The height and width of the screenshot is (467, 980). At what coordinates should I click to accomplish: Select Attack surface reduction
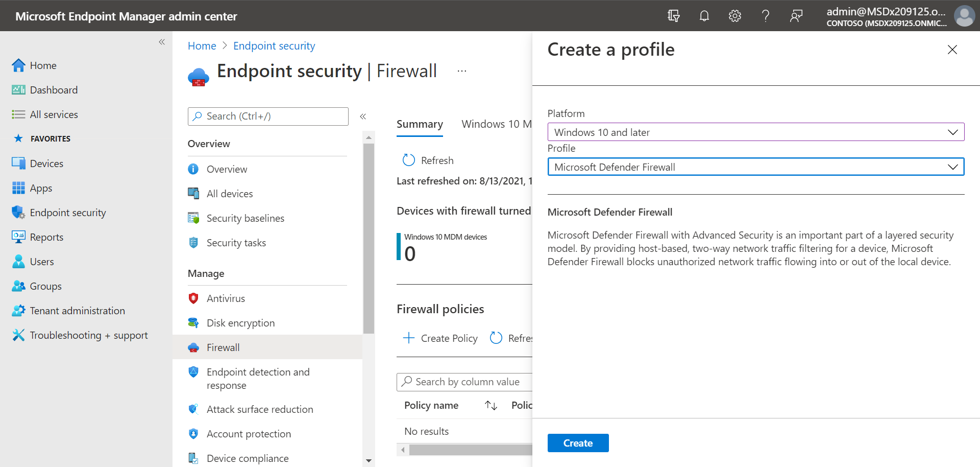click(x=260, y=409)
